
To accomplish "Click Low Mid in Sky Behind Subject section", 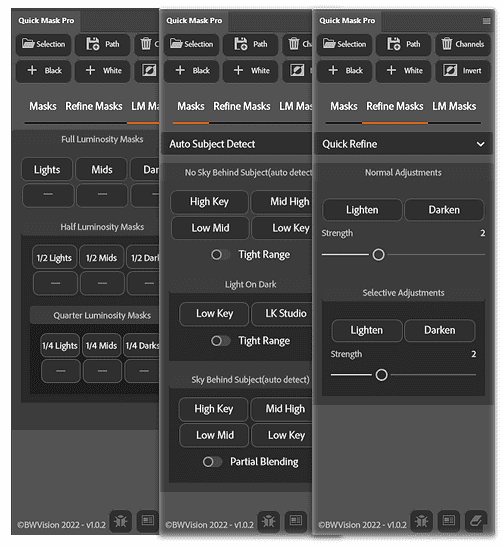I will [214, 435].
